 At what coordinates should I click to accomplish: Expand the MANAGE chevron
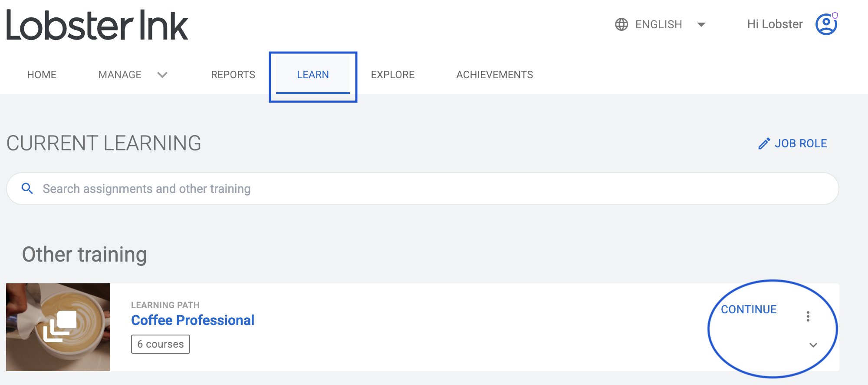coord(162,75)
